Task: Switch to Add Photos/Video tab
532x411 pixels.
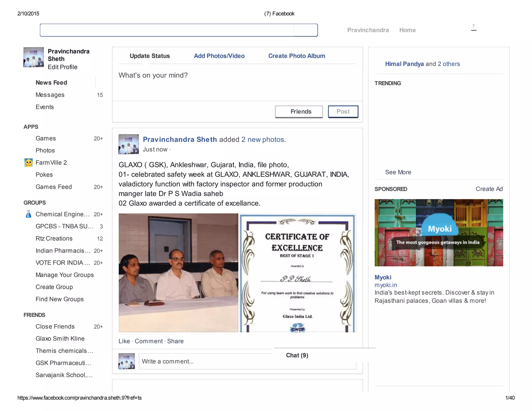Action: coord(219,56)
